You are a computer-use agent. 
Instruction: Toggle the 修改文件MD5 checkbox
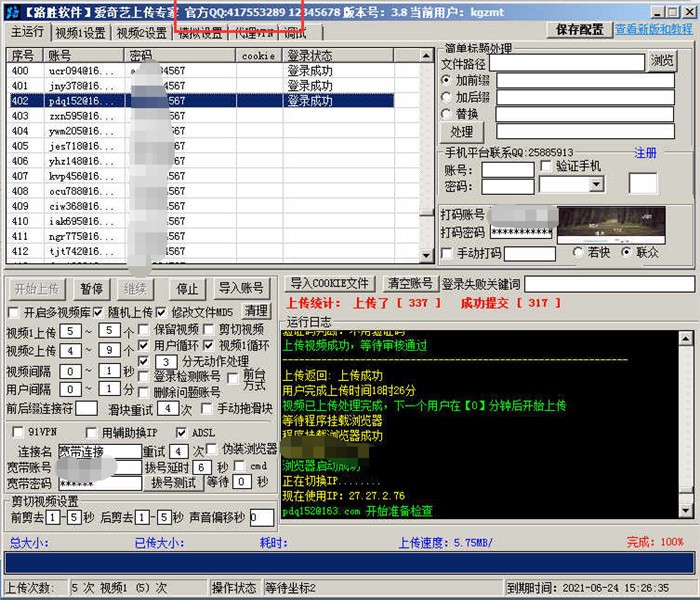(x=161, y=312)
